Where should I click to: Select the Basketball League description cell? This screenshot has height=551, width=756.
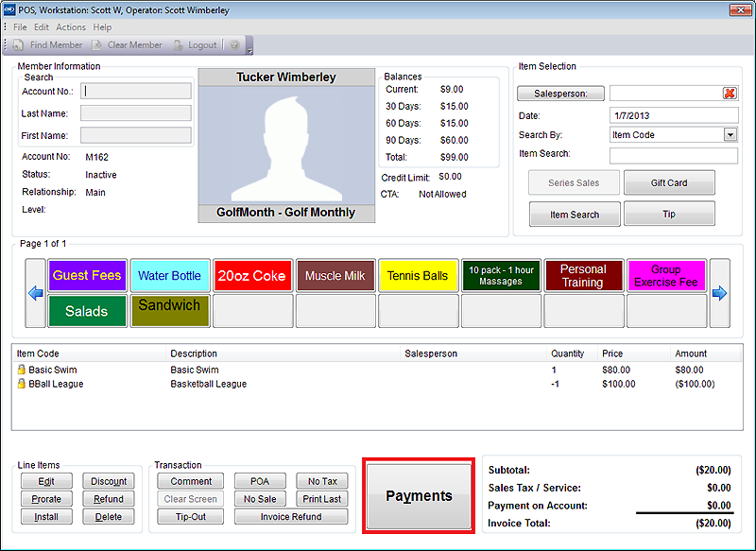[208, 384]
